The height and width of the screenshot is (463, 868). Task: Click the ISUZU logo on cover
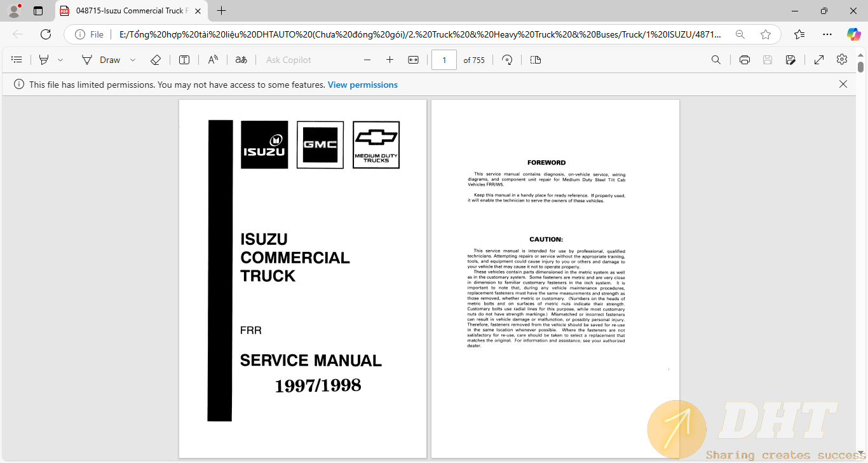click(264, 145)
